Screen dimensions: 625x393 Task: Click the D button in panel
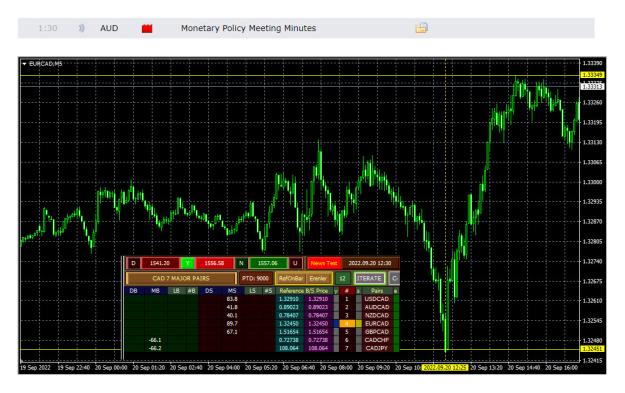(x=134, y=263)
